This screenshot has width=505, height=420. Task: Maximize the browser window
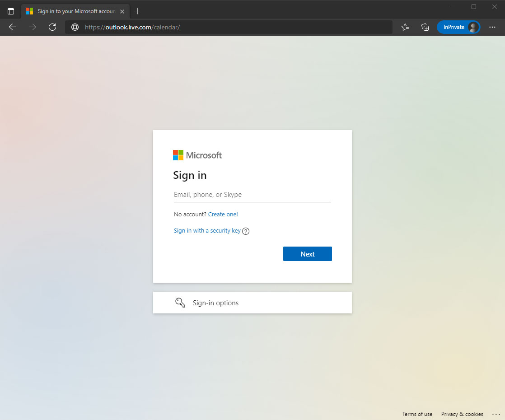[474, 7]
